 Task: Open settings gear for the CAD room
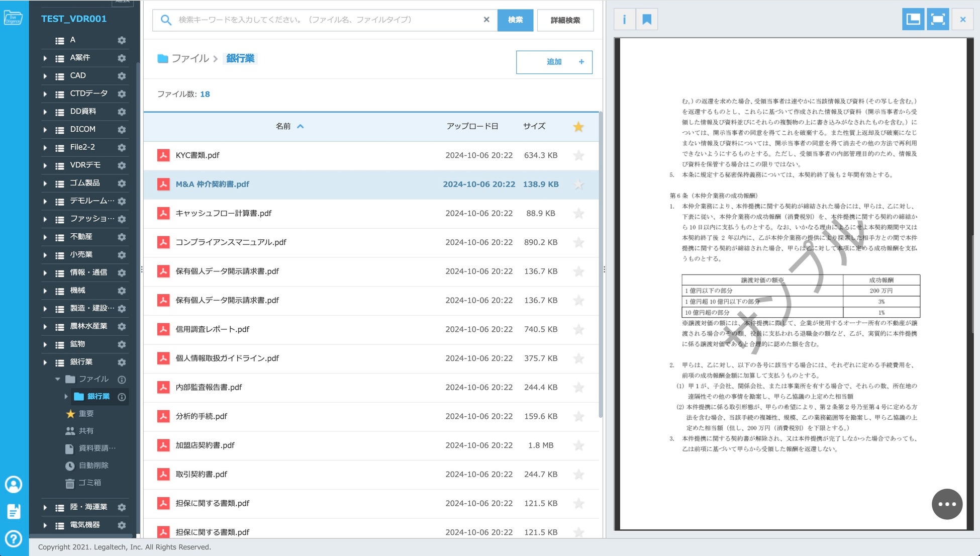[122, 76]
